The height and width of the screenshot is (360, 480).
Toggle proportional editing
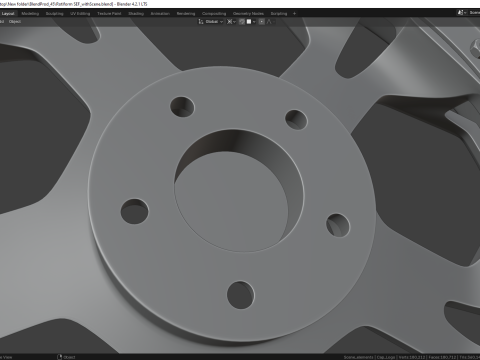[x=262, y=22]
